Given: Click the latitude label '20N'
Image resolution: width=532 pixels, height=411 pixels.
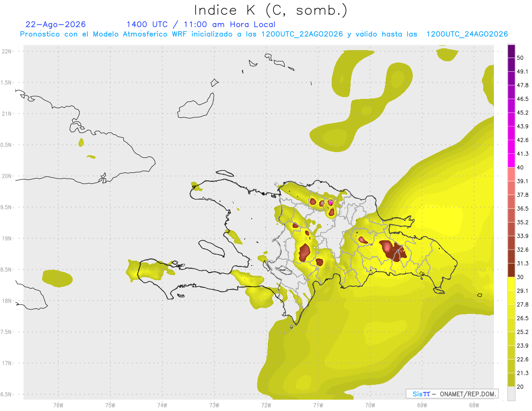Looking at the screenshot, I should [8, 176].
